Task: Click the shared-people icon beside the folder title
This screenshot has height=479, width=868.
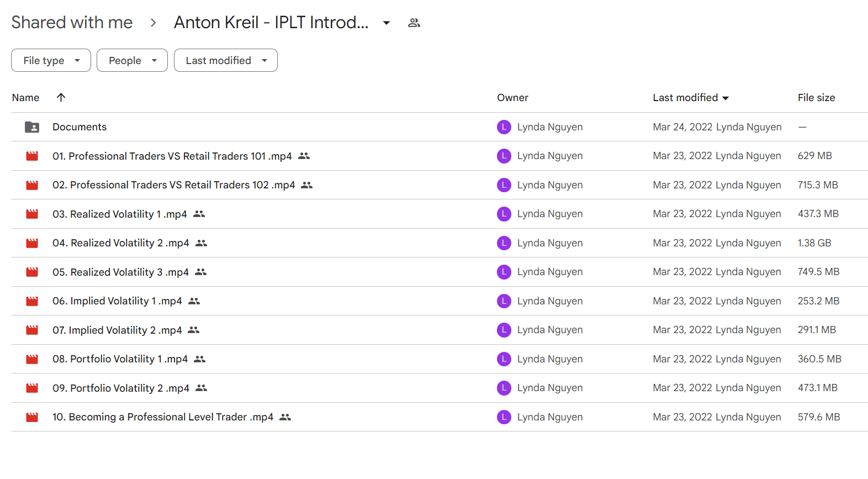Action: [414, 23]
